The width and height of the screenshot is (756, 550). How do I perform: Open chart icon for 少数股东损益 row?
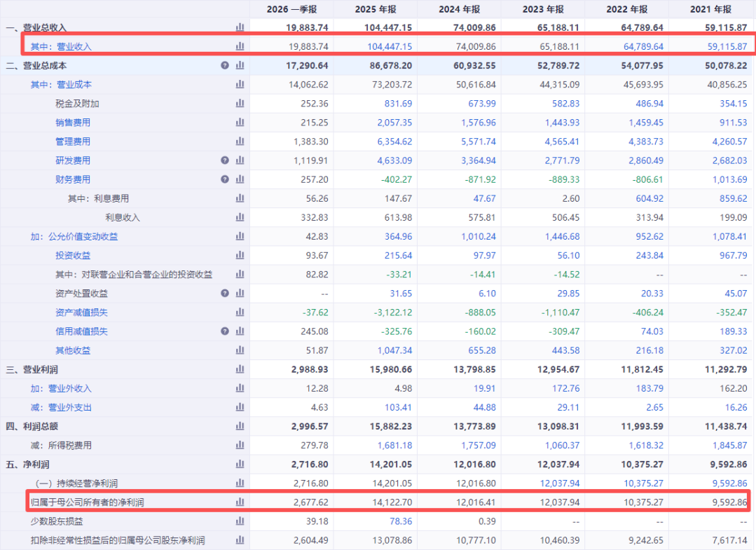click(240, 521)
